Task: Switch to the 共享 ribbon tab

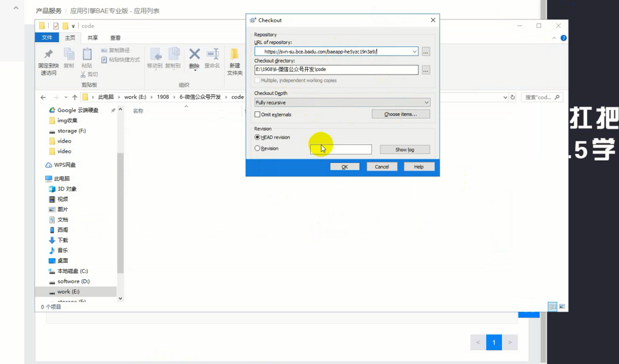Action: point(93,38)
